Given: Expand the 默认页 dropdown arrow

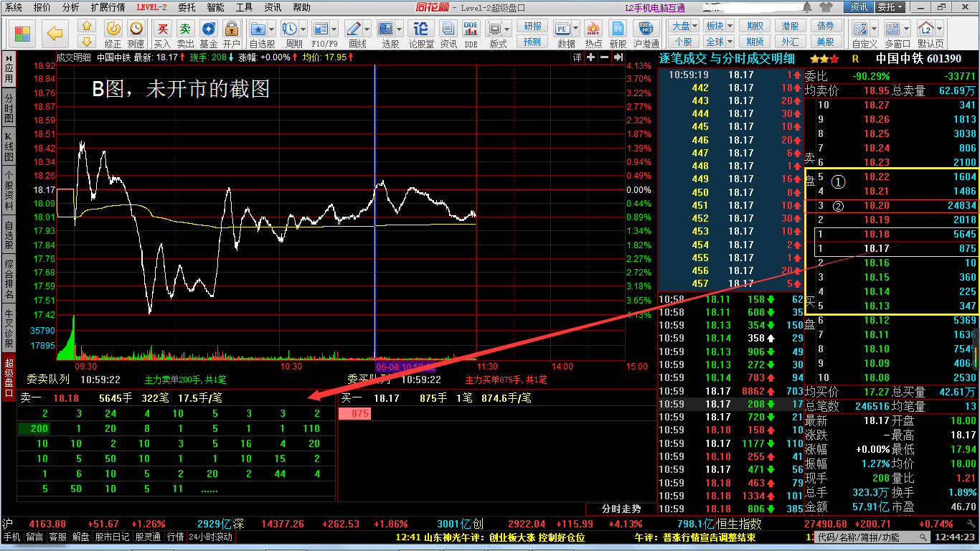Looking at the screenshot, I should point(940,29).
